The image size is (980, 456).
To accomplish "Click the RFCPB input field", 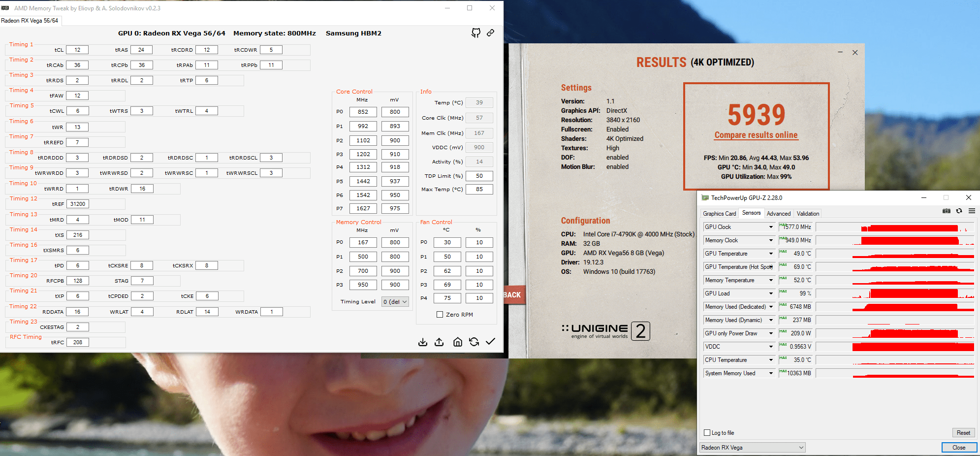I will 78,281.
